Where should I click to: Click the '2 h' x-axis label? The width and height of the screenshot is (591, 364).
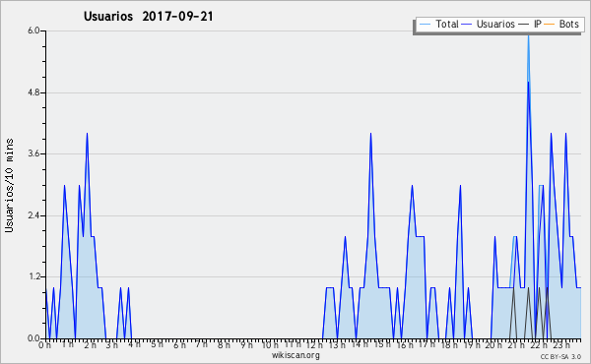[90, 345]
